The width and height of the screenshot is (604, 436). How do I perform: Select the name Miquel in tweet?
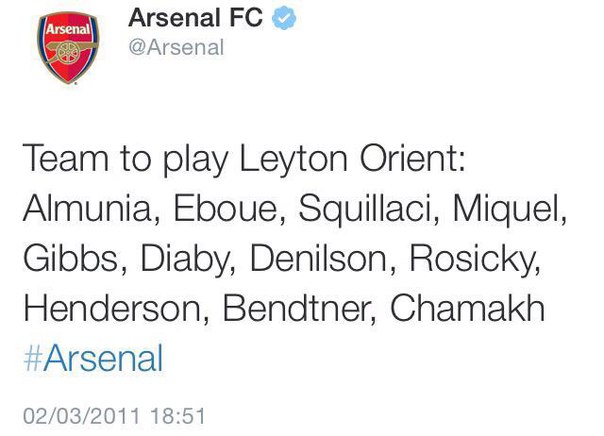(506, 210)
